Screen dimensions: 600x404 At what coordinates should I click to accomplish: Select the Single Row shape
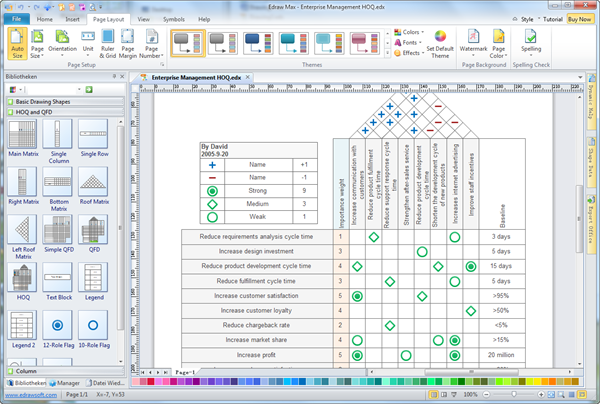tap(94, 138)
